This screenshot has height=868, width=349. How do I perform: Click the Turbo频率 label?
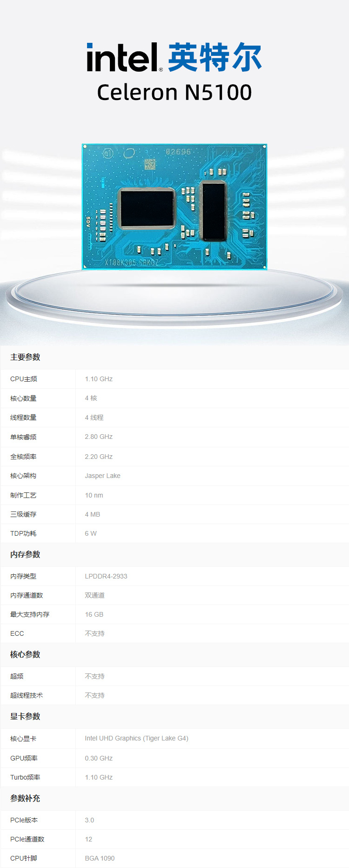pyautogui.click(x=25, y=777)
